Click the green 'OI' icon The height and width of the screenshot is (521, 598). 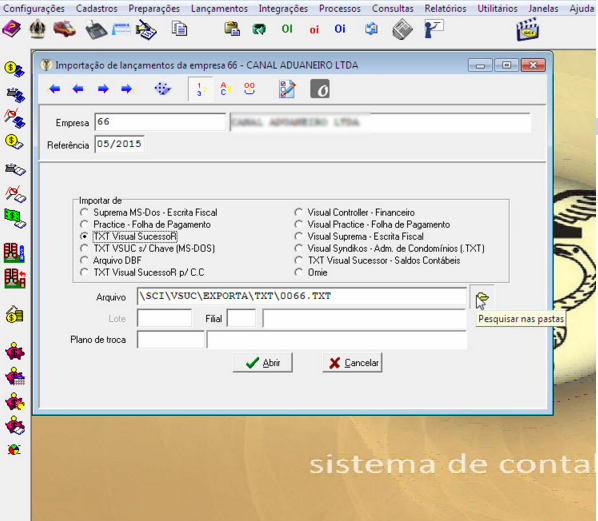[x=287, y=29]
